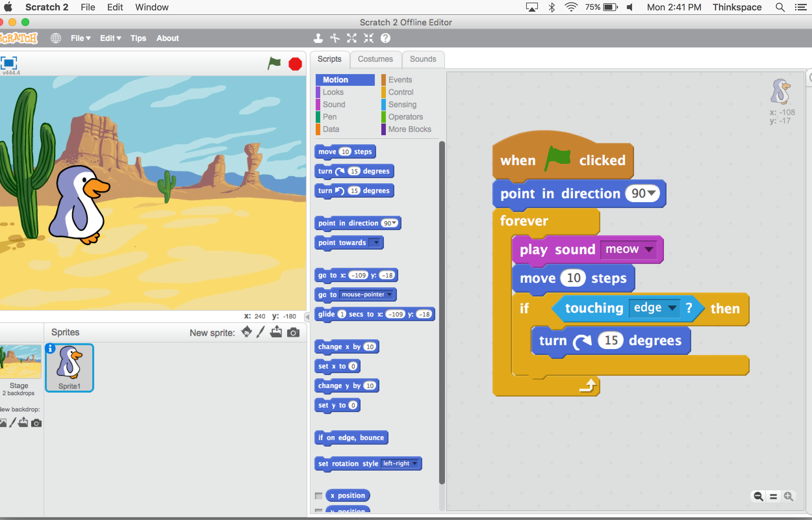
Task: Click the Sound block category
Action: coord(333,104)
